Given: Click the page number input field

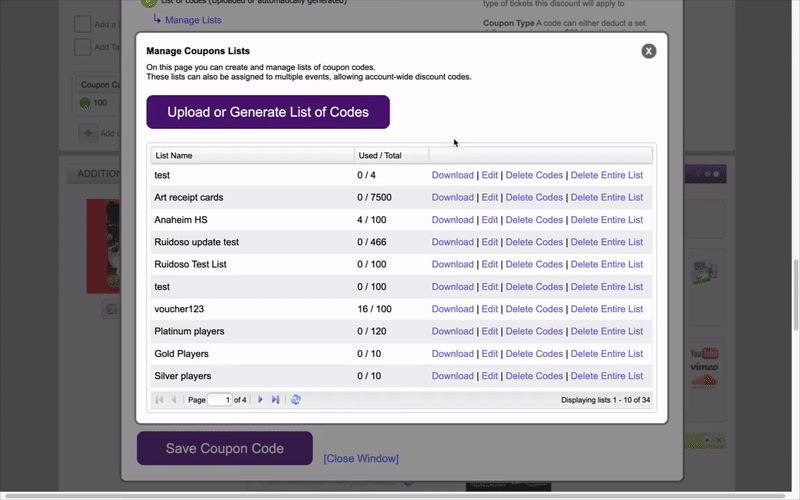Looking at the screenshot, I should tap(220, 399).
